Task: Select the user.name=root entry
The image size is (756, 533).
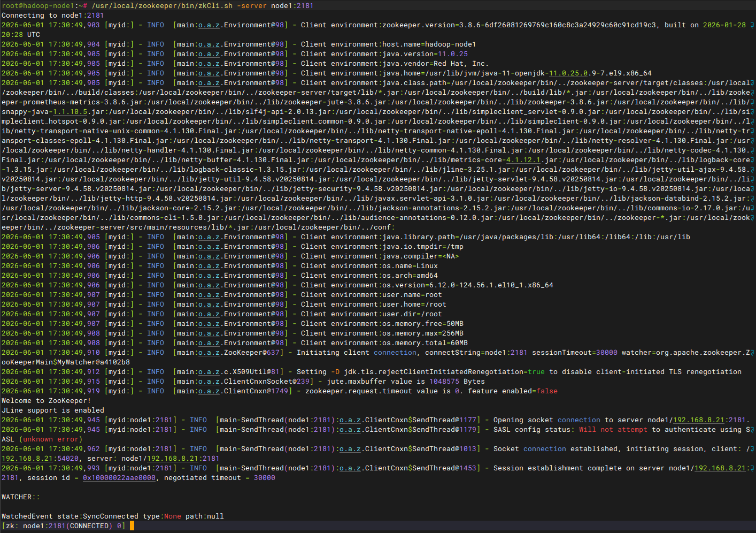Action: (x=412, y=295)
